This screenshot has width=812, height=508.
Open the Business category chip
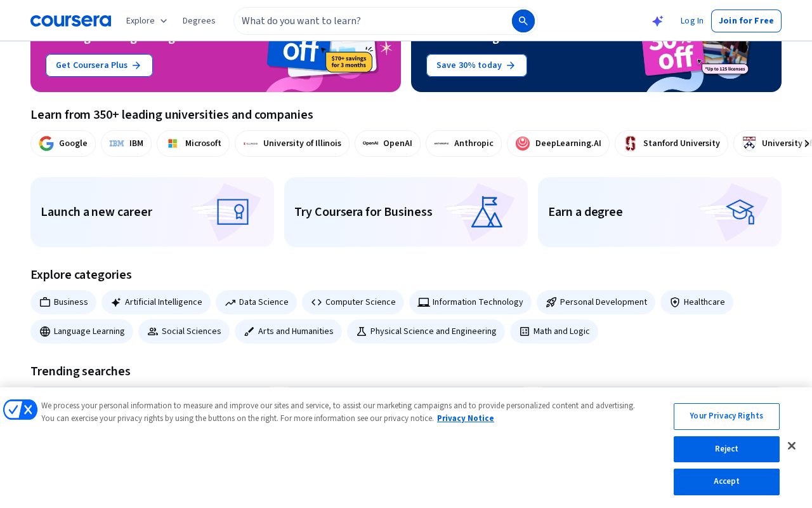[63, 302]
